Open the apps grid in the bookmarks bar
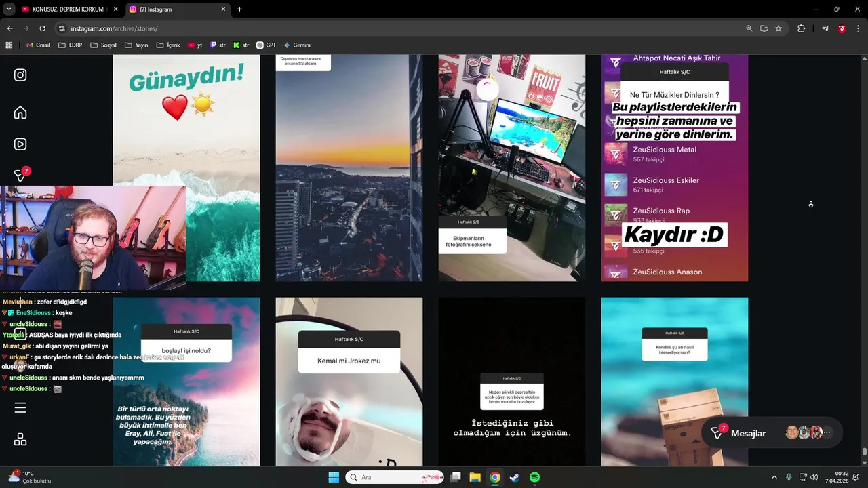The width and height of the screenshot is (868, 488). point(9,45)
